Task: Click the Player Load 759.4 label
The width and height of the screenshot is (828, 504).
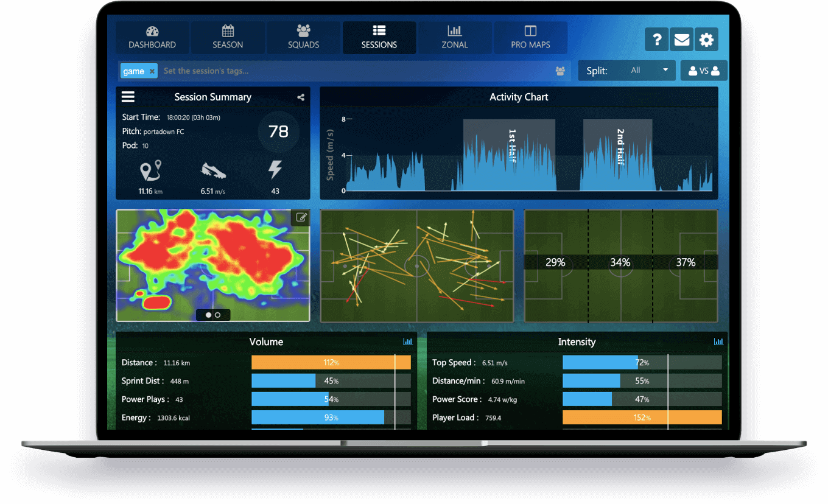Action: tap(467, 418)
